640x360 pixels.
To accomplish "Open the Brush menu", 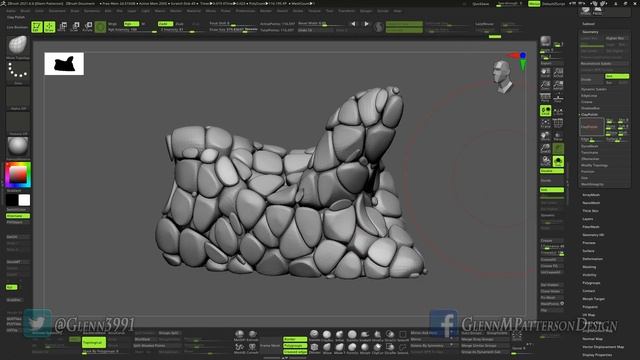I will point(25,11).
